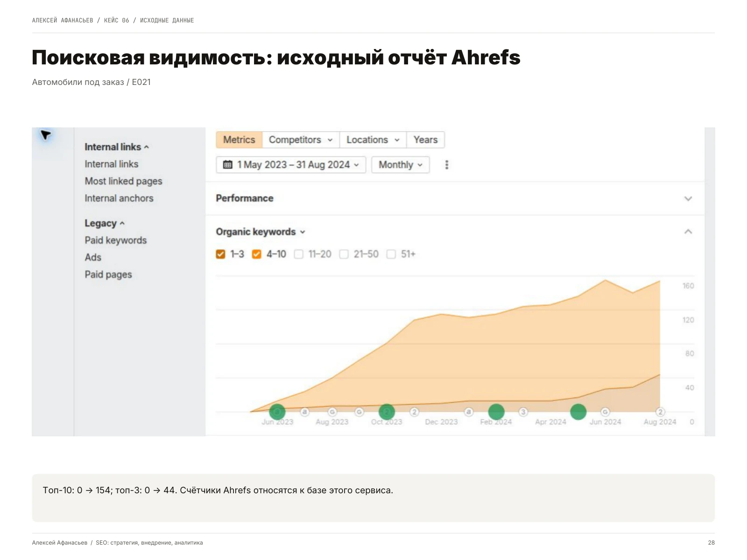Image resolution: width=747 pixels, height=560 pixels.
Task: Open Internal anchors in sidebar
Action: point(119,198)
